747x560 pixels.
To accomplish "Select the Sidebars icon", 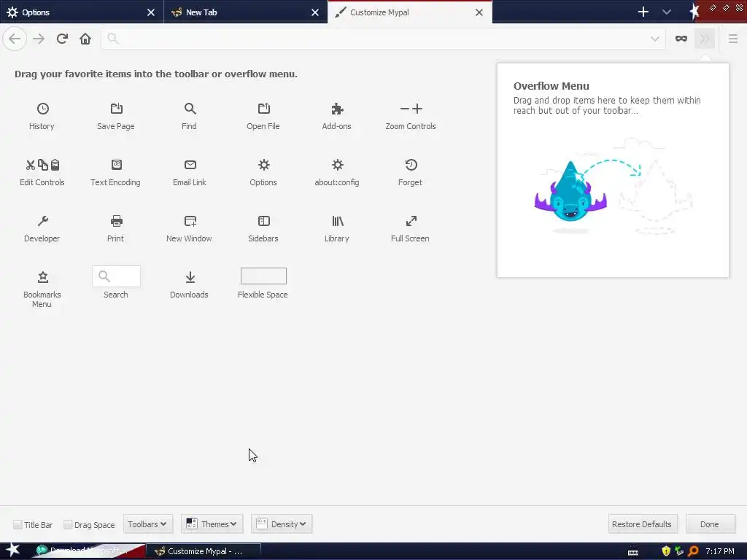I will pyautogui.click(x=263, y=221).
